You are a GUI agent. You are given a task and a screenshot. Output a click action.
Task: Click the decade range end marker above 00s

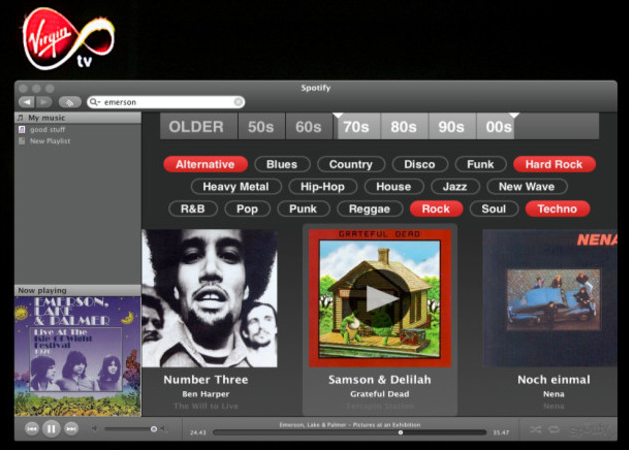[x=514, y=116]
